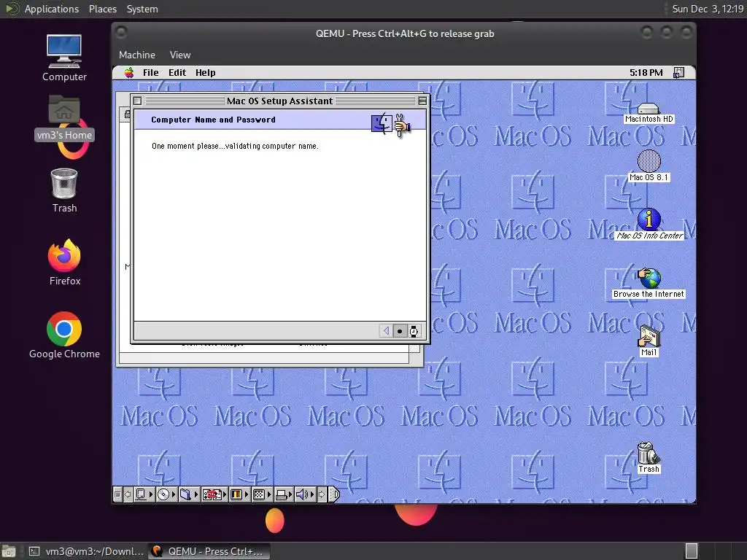Open the Linux System menu
This screenshot has height=560, width=747.
click(x=142, y=9)
